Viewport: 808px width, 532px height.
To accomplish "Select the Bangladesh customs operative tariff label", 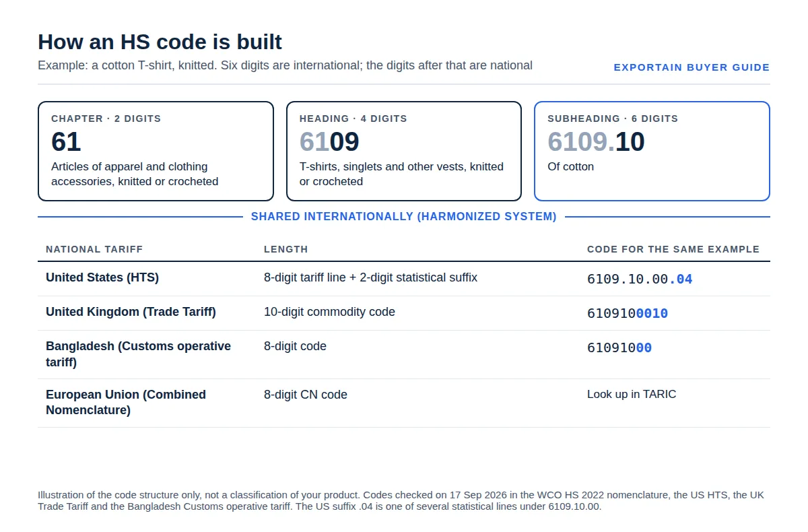I will point(138,354).
